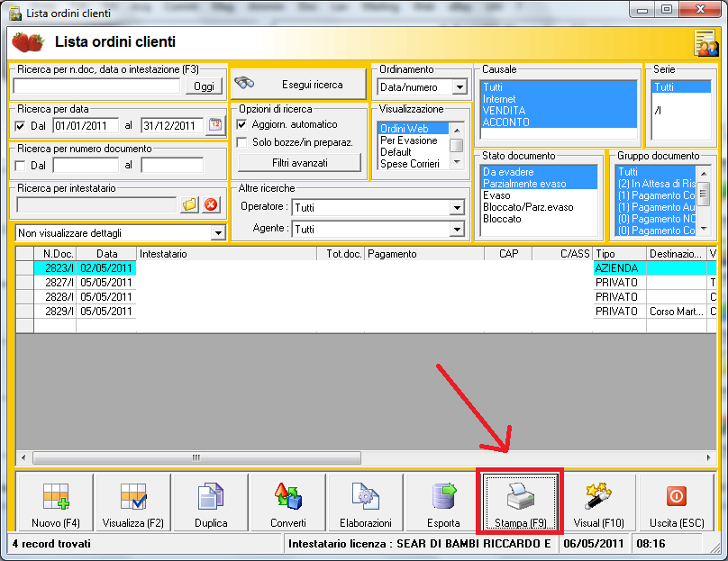Click Visualizzazione list up arrow
The image size is (728, 561).
[457, 130]
